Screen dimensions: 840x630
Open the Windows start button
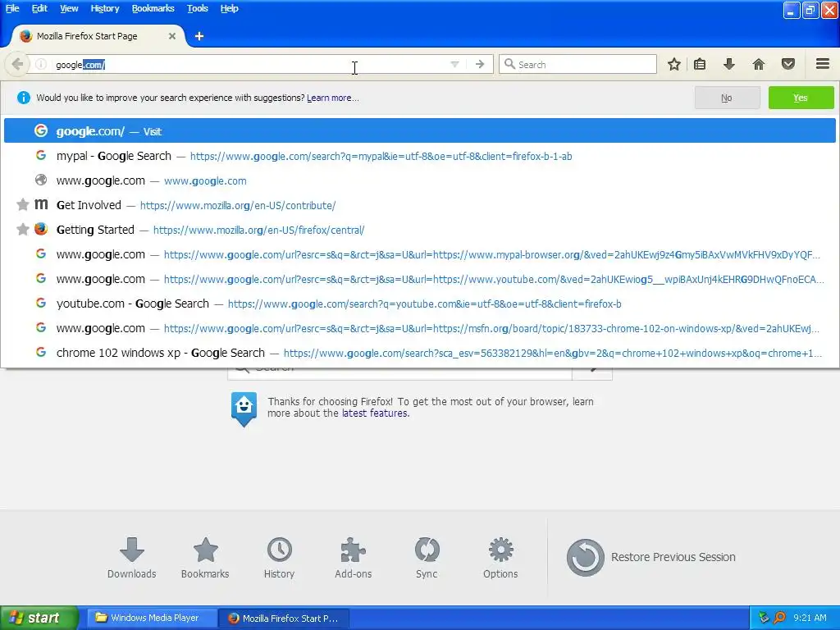39,618
